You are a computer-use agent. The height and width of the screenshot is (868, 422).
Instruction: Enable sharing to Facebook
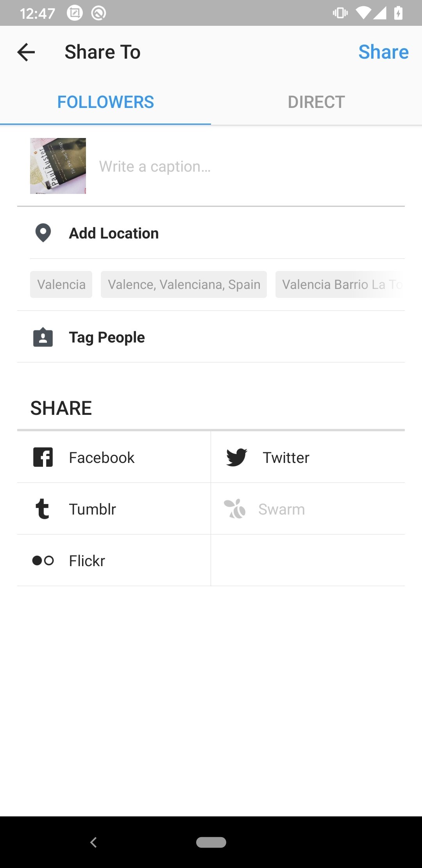coord(114,457)
